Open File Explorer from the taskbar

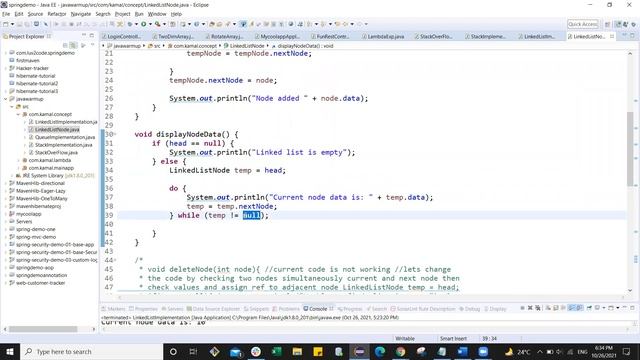coord(297,351)
